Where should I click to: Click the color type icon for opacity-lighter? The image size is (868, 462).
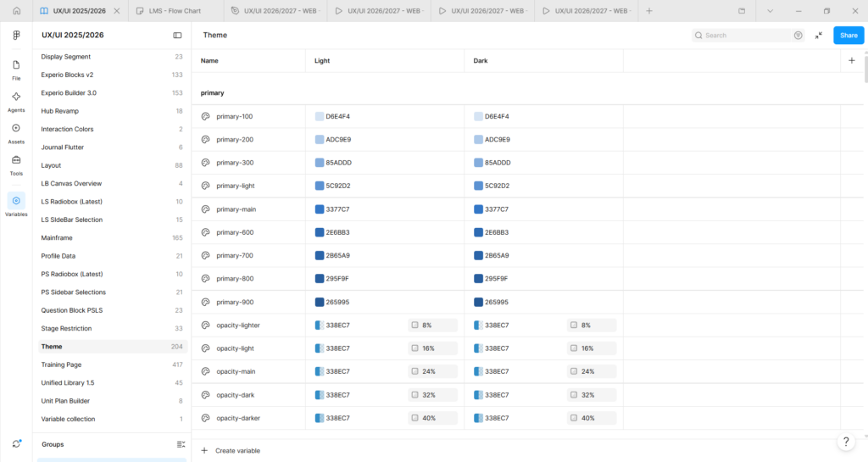pyautogui.click(x=205, y=326)
